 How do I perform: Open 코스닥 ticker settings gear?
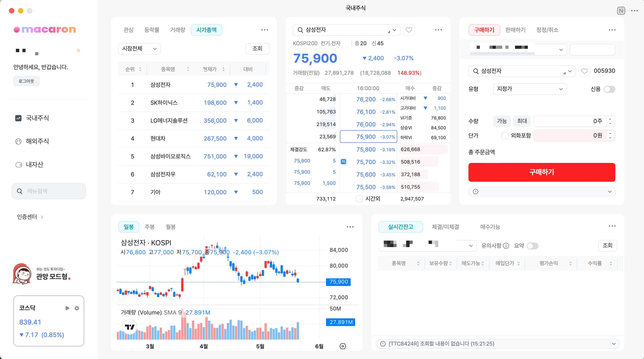(77, 308)
